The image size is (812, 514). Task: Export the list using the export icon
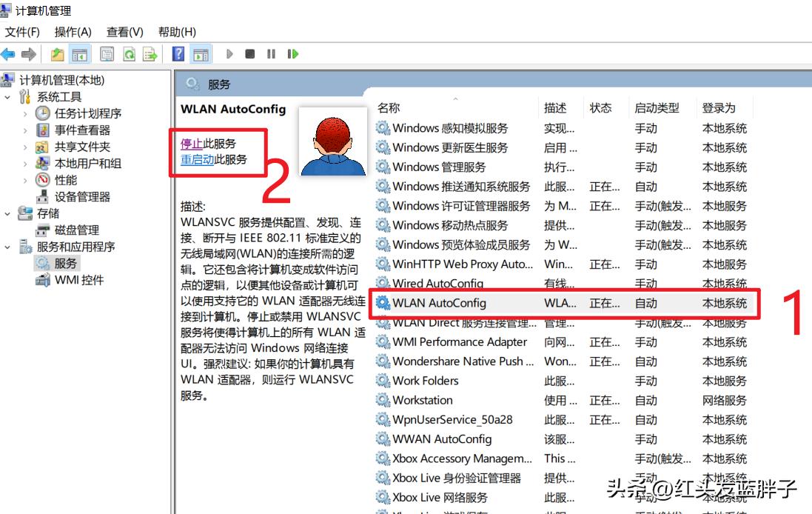[x=149, y=53]
